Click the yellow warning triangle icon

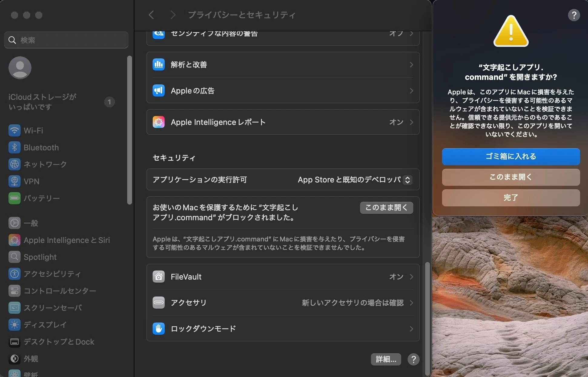pyautogui.click(x=511, y=31)
